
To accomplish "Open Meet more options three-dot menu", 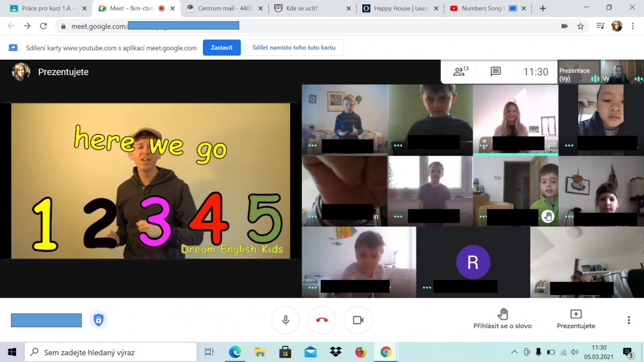I will 628,320.
